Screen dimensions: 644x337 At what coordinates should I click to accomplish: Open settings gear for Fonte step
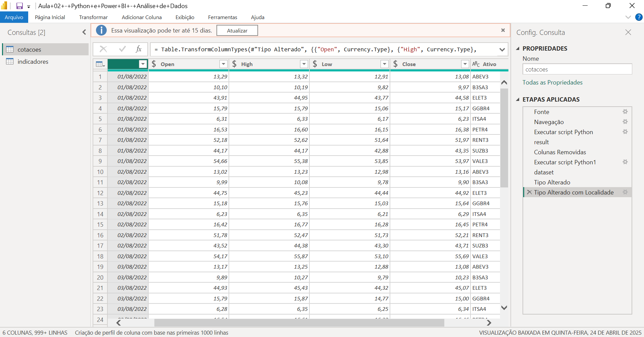tap(625, 111)
